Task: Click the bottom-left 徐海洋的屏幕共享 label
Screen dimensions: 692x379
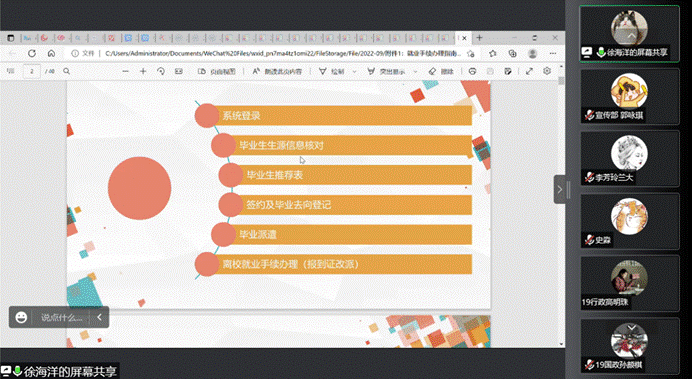Action: click(x=71, y=371)
